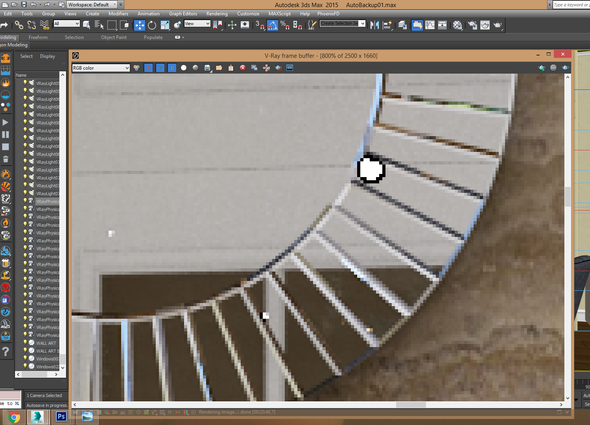The image size is (590, 425).
Task: Click the Mirror tool icon
Action: coord(374,25)
